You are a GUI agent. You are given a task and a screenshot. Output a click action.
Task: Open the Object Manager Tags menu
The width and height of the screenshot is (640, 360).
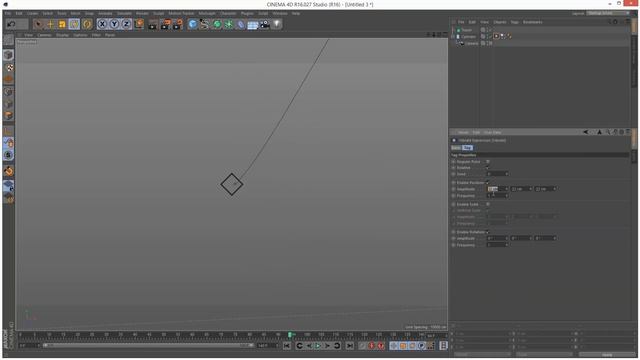(x=514, y=22)
